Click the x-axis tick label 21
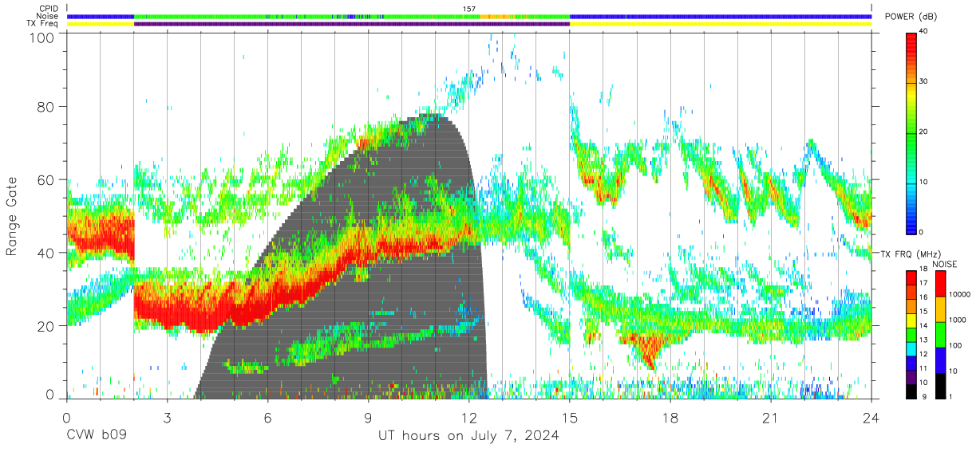The width and height of the screenshot is (980, 452). [771, 417]
